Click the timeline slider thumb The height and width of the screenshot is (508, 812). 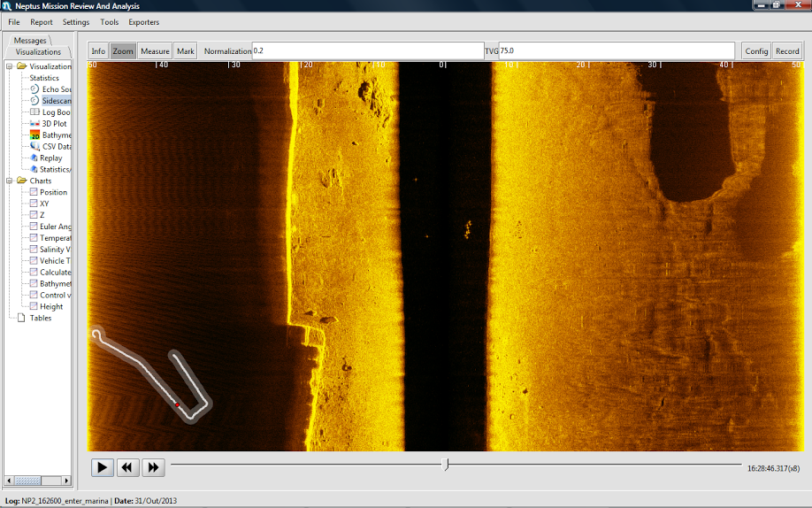tap(445, 465)
